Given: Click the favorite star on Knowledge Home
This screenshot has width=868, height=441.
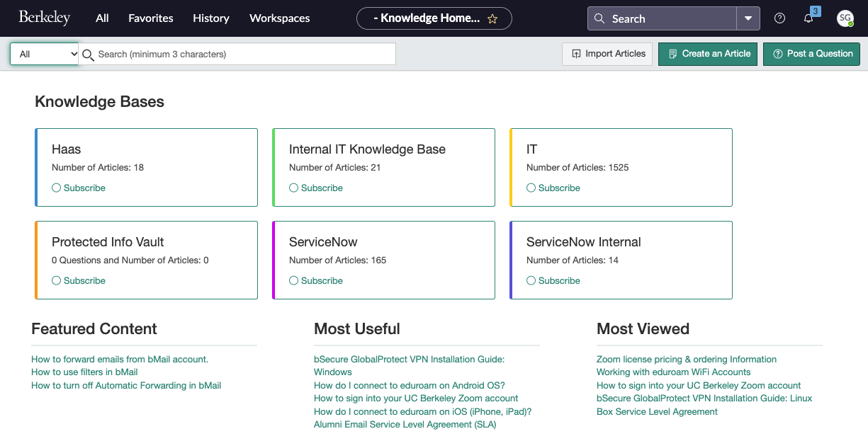Looking at the screenshot, I should [x=492, y=19].
